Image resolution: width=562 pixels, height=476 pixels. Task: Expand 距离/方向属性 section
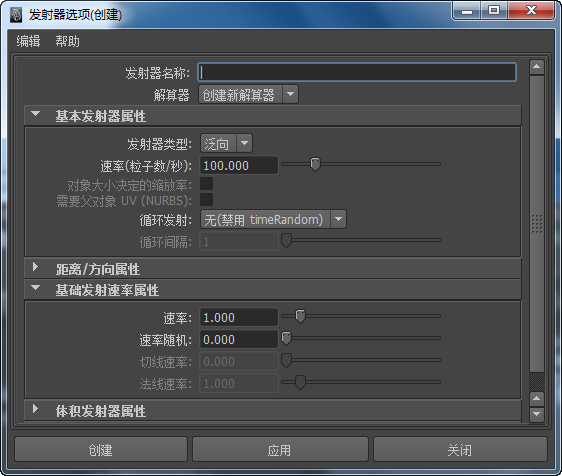point(35,267)
